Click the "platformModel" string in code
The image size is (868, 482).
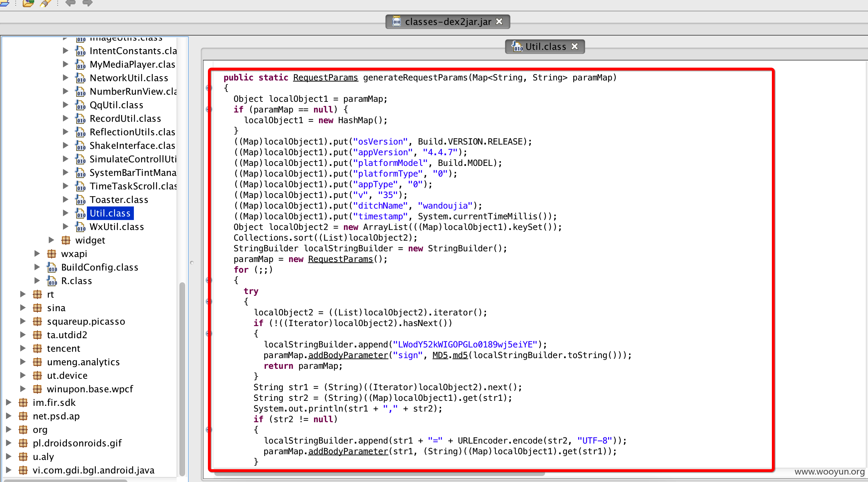tap(390, 163)
